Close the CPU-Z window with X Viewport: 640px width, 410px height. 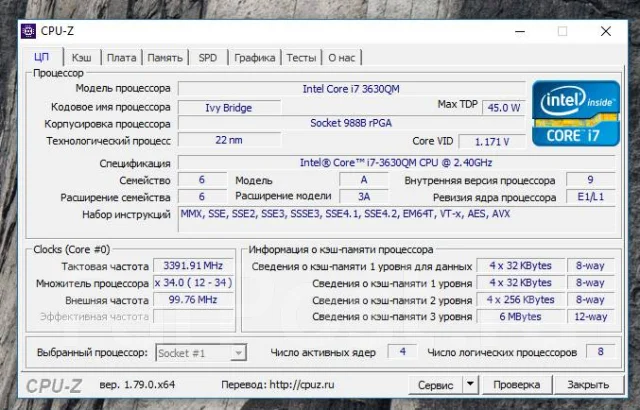tap(606, 31)
